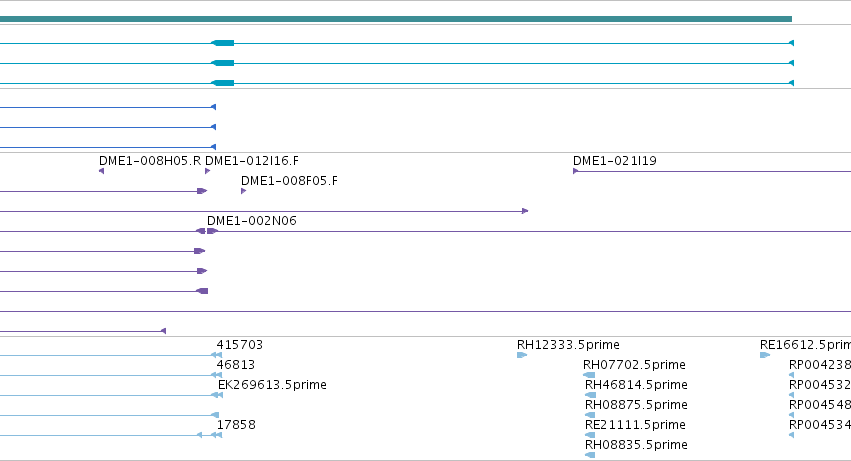Click the RH08835.5prime label
The height and width of the screenshot is (461, 851).
click(x=636, y=445)
